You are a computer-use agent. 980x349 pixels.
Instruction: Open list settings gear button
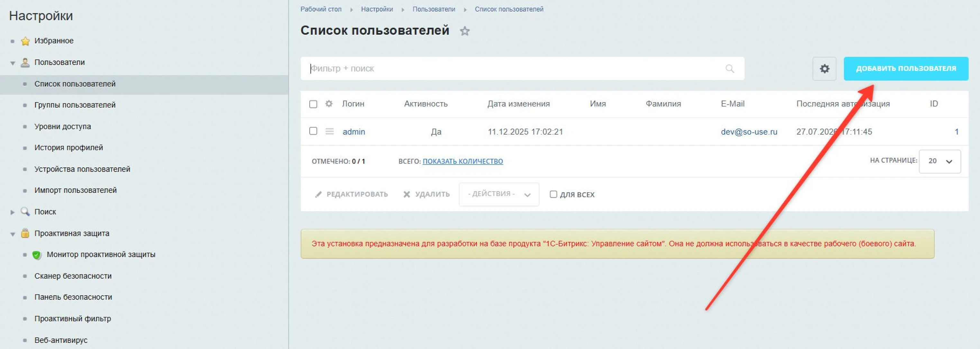tap(824, 68)
